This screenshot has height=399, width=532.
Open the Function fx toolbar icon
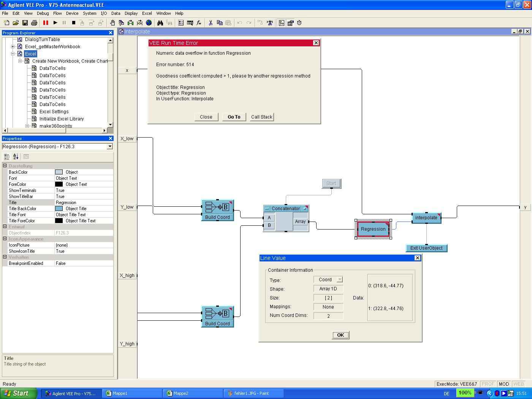coord(199,23)
